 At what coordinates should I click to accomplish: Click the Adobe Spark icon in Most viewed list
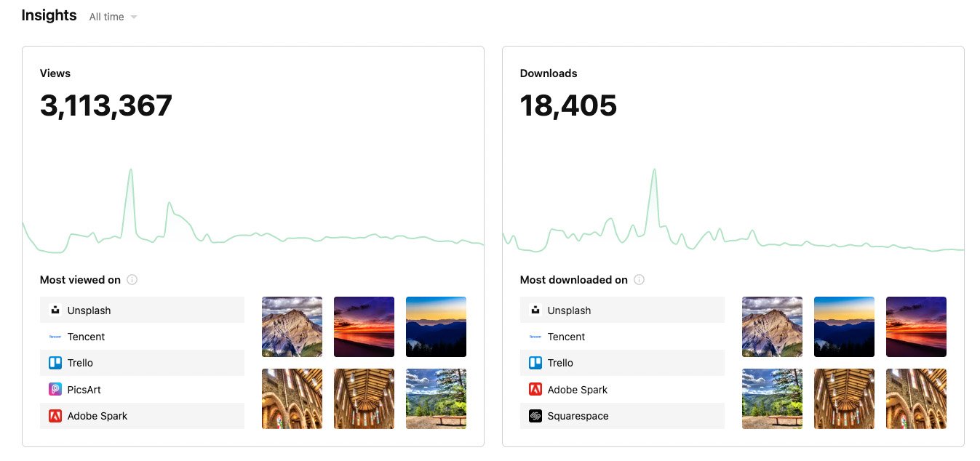coord(55,416)
